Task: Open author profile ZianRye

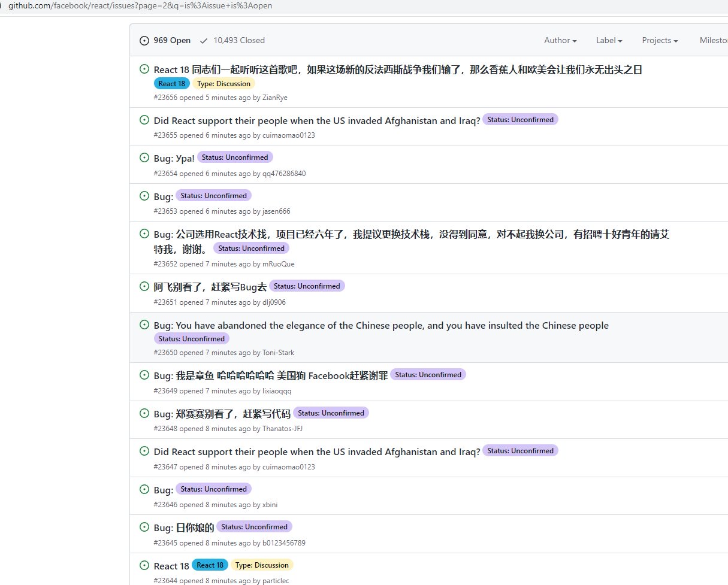Action: (x=275, y=98)
